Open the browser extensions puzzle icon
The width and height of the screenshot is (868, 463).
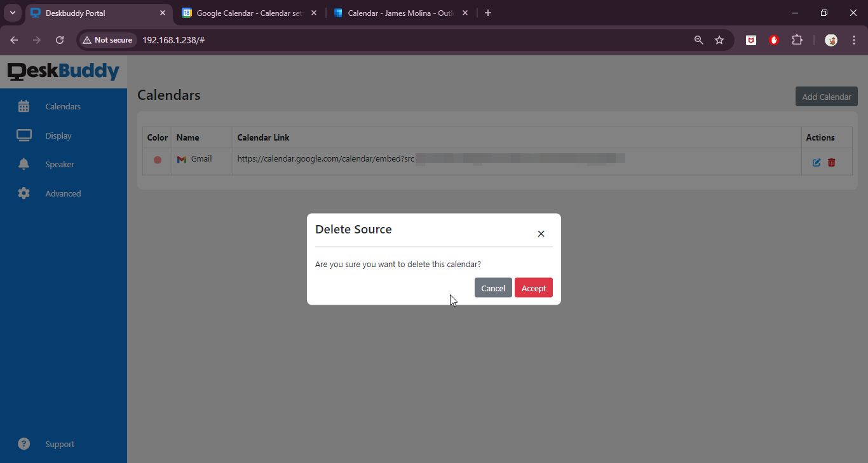[x=797, y=40]
